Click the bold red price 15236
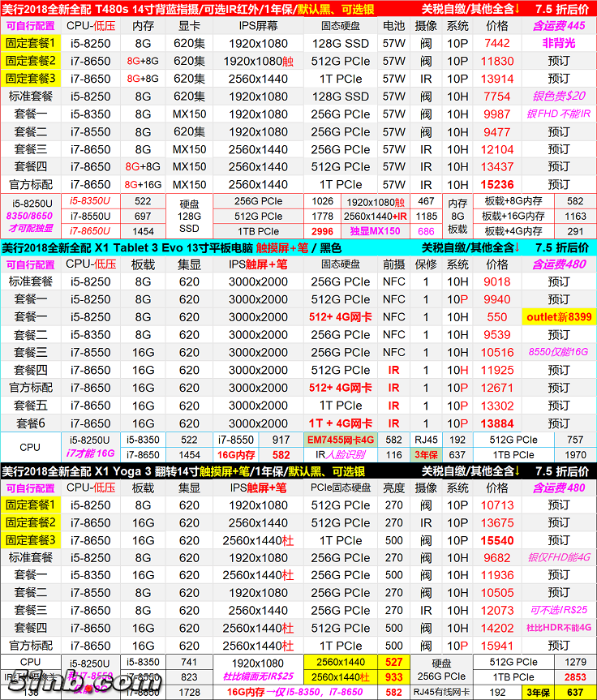This screenshot has height=700, width=597. coord(497,185)
